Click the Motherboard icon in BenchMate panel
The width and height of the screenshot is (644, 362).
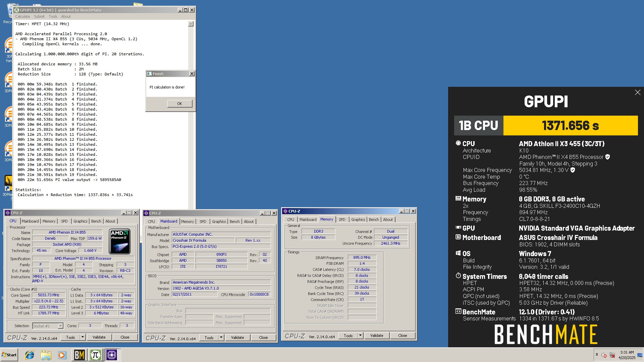458,237
